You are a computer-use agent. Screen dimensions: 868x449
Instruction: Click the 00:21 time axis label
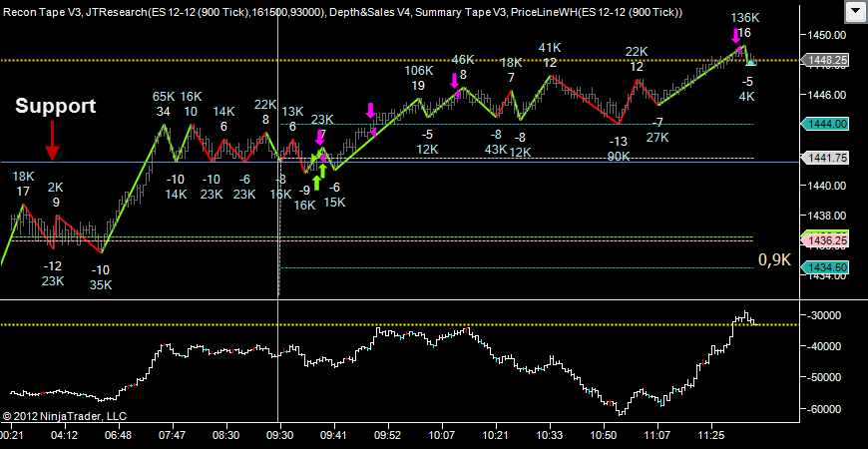click(x=11, y=435)
